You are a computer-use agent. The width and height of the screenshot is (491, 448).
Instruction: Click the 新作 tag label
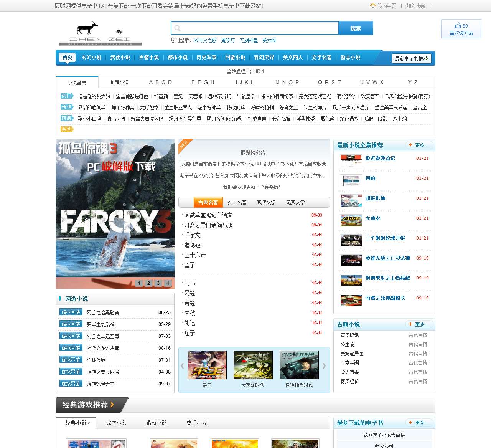[67, 107]
